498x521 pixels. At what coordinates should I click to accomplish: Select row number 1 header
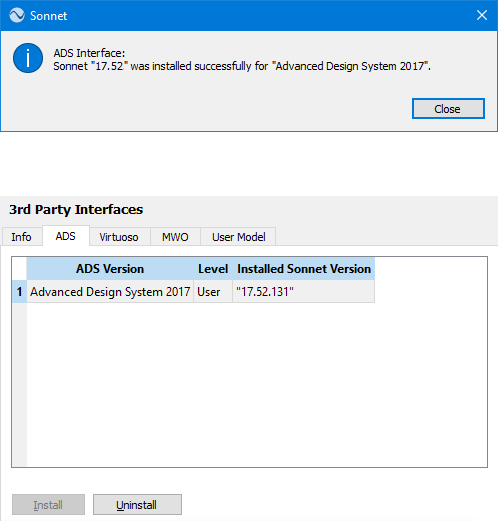[19, 292]
